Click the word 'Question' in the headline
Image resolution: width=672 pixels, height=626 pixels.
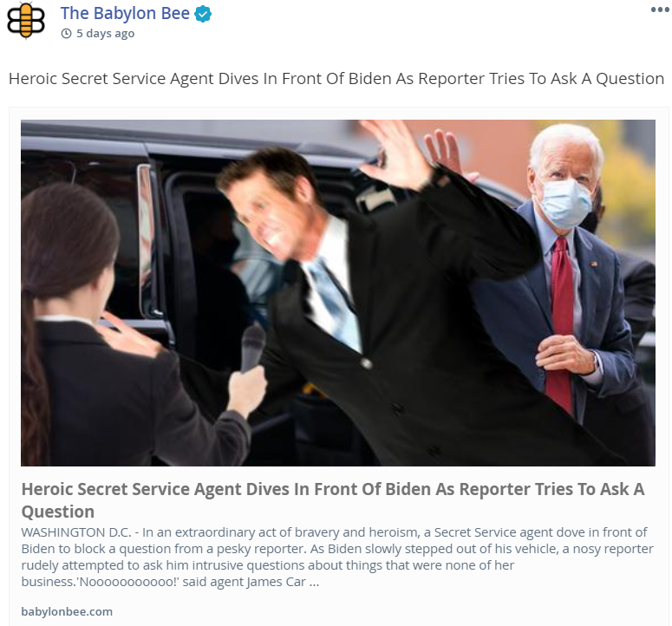pos(58,512)
